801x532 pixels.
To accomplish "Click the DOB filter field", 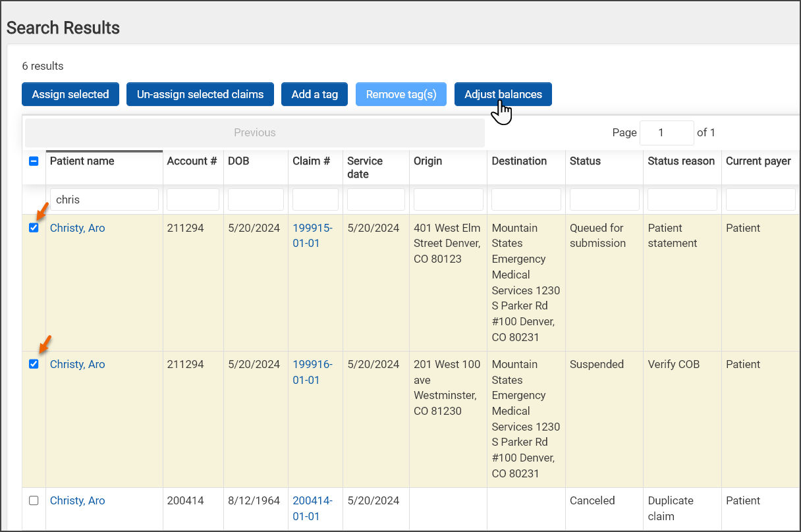I will tap(256, 199).
